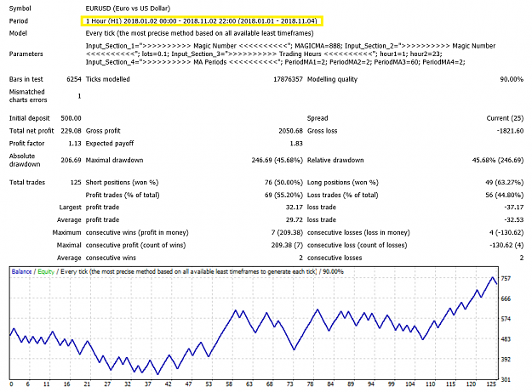Click the Model value 'Every tick' description
The width and height of the screenshot is (532, 392).
click(x=199, y=33)
